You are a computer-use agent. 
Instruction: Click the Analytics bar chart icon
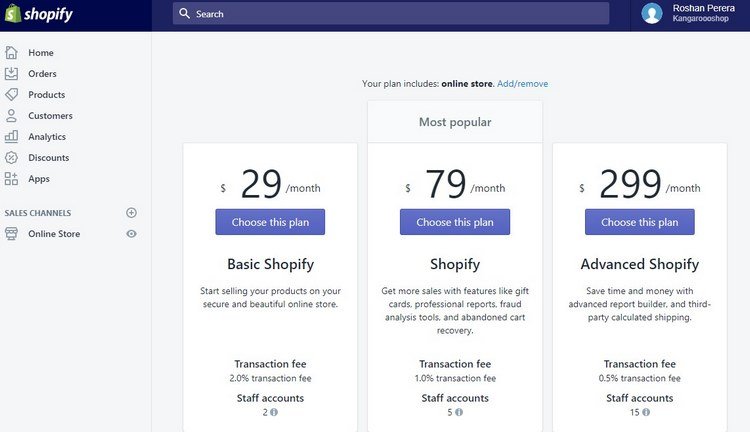tap(11, 136)
